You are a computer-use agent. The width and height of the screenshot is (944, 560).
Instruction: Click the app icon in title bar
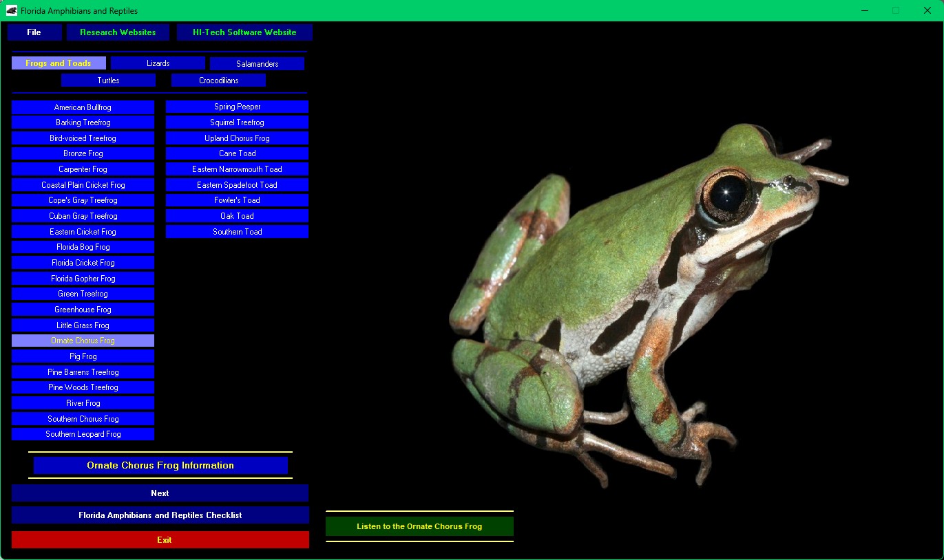(x=12, y=10)
